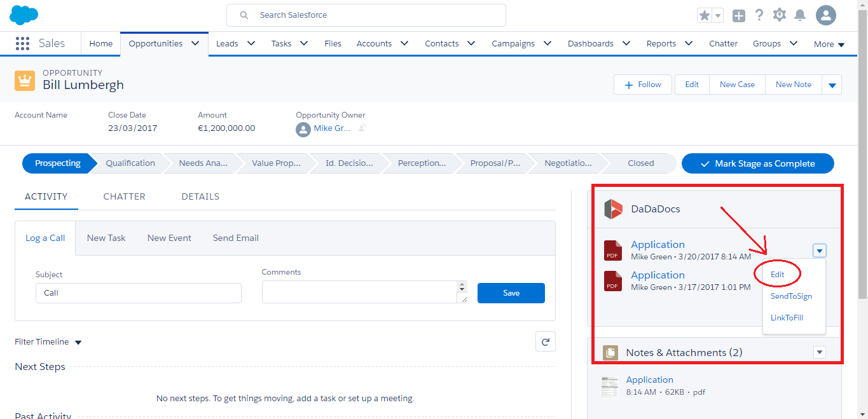Click the New Case button

point(737,85)
